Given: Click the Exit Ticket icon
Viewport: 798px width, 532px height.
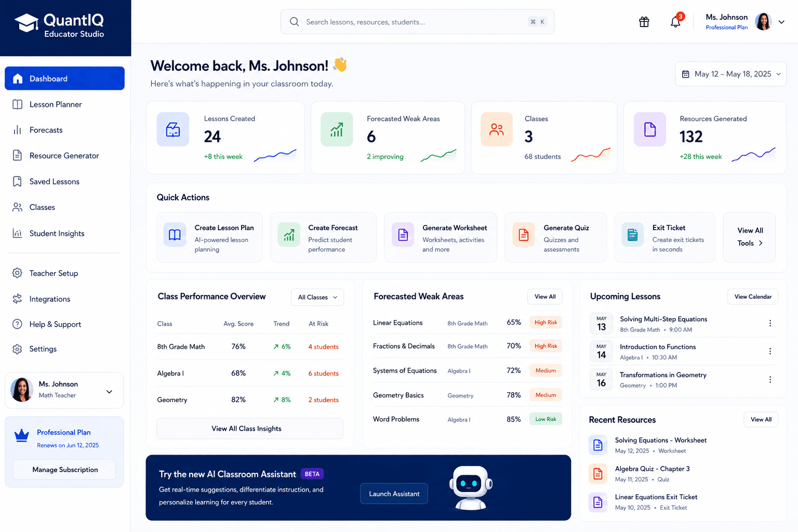Looking at the screenshot, I should pyautogui.click(x=632, y=235).
